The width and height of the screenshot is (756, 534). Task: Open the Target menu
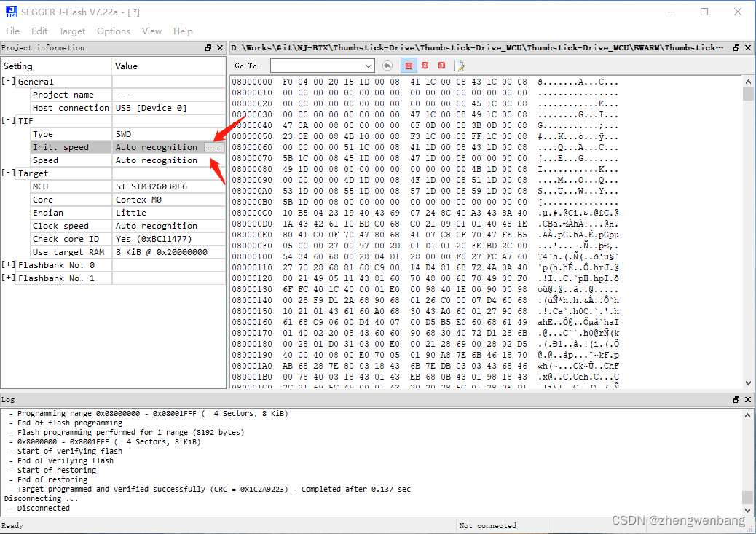coord(71,31)
